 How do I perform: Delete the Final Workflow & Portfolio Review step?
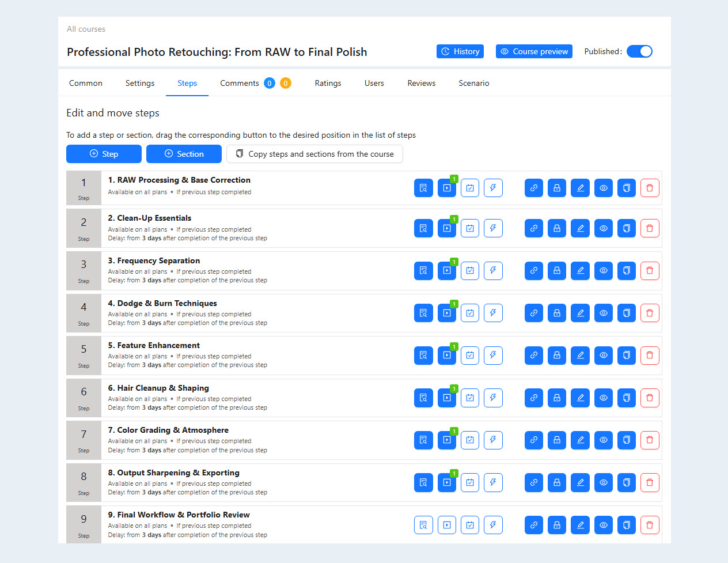(x=650, y=525)
